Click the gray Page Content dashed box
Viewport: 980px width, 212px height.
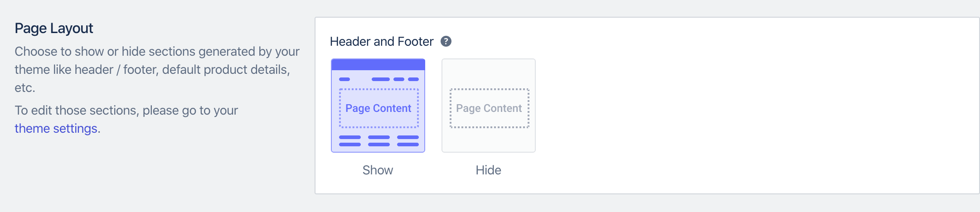click(x=490, y=108)
